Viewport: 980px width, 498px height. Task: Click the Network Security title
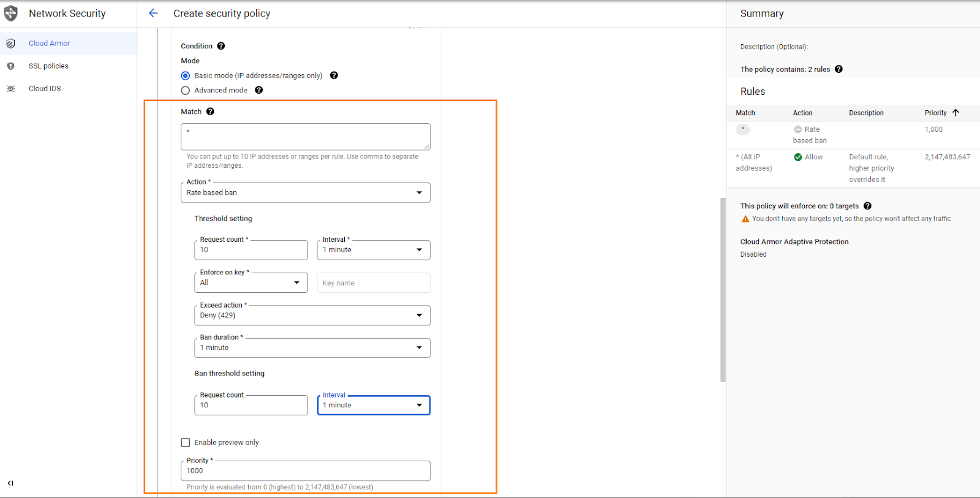coord(67,13)
